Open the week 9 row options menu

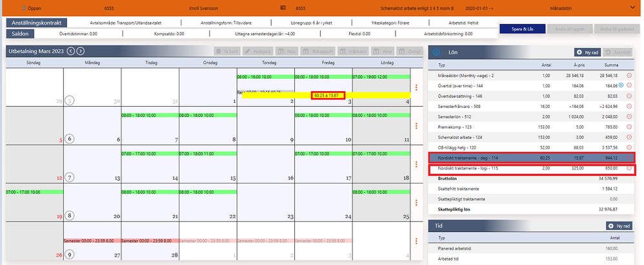click(416, 241)
